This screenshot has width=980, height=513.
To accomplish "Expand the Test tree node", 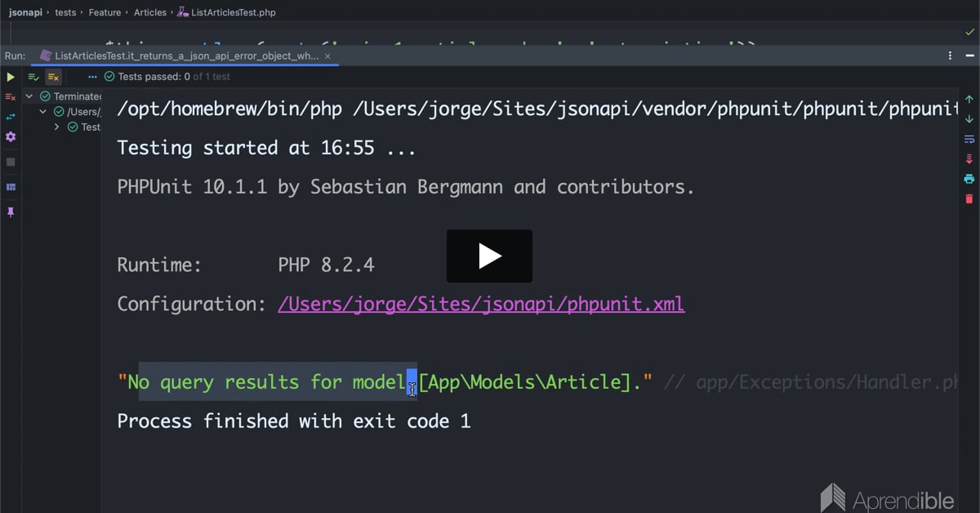I will tap(56, 127).
